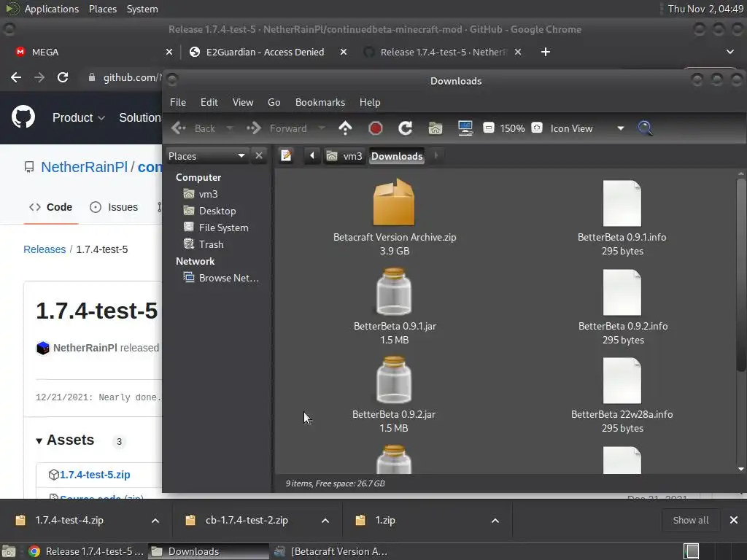Open Back history dropdown arrow
747x560 pixels.
point(230,128)
